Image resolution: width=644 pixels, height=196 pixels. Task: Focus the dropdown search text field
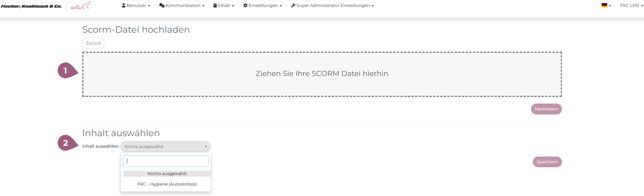[x=166, y=161]
